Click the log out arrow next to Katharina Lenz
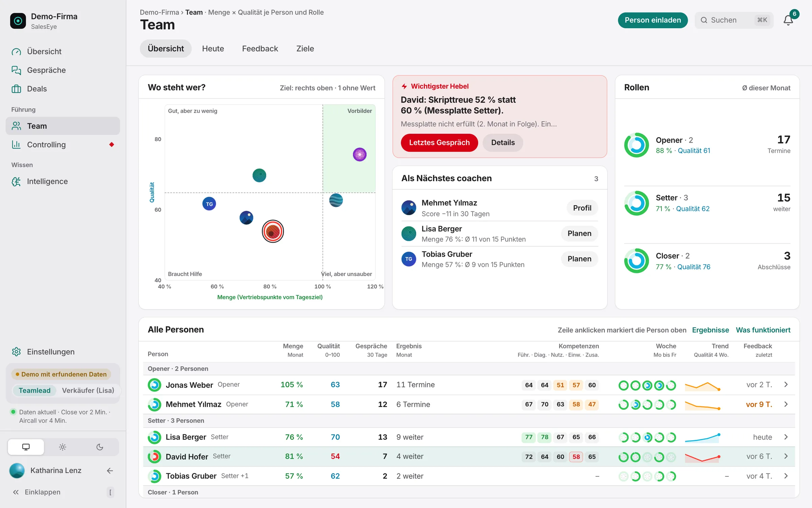The height and width of the screenshot is (508, 812). pos(110,470)
